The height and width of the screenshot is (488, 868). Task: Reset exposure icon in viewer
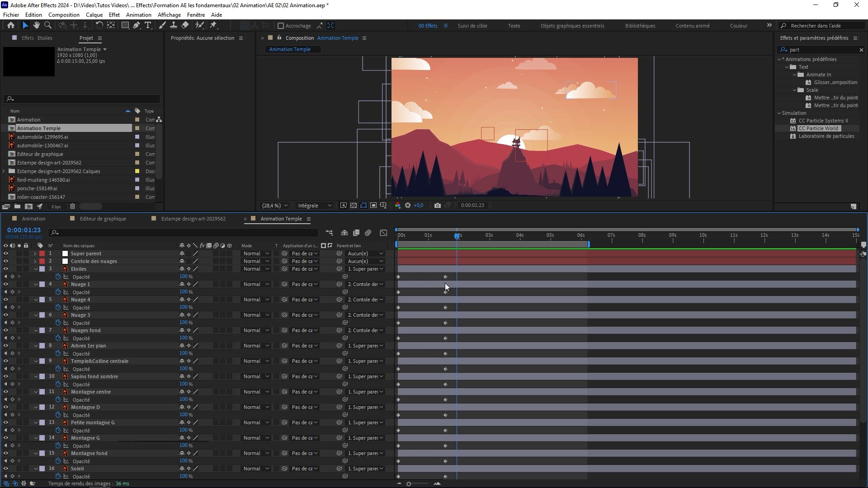pyautogui.click(x=408, y=205)
